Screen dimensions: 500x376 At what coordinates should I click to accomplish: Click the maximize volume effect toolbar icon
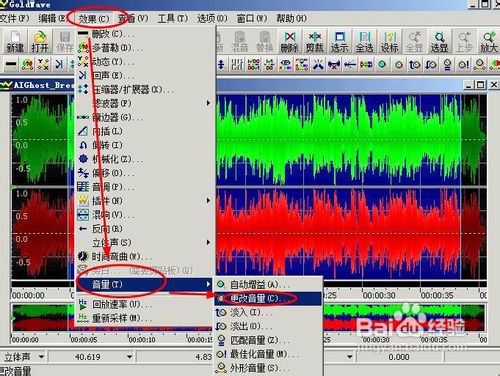[x=463, y=64]
